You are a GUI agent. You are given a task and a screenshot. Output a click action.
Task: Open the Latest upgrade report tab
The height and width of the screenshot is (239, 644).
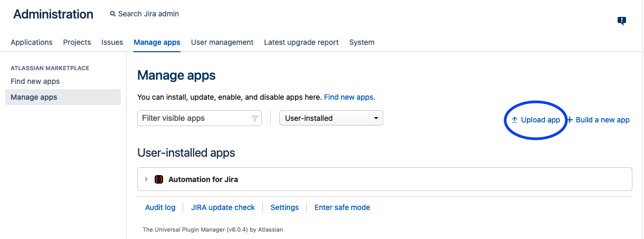[301, 42]
